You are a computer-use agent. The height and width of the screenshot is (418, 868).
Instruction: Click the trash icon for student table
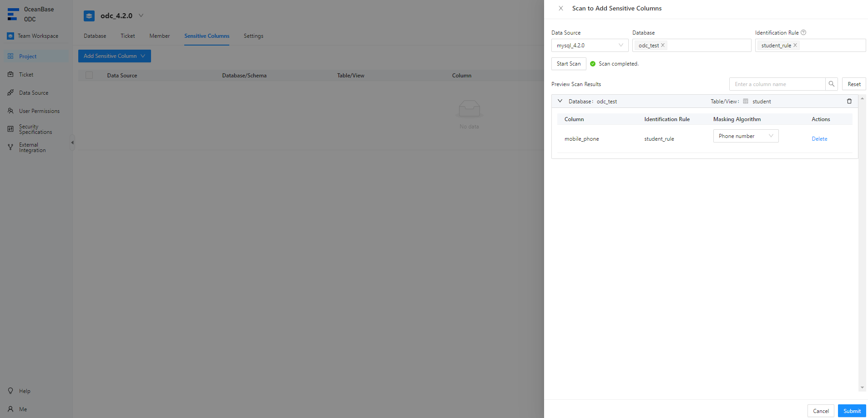point(849,101)
